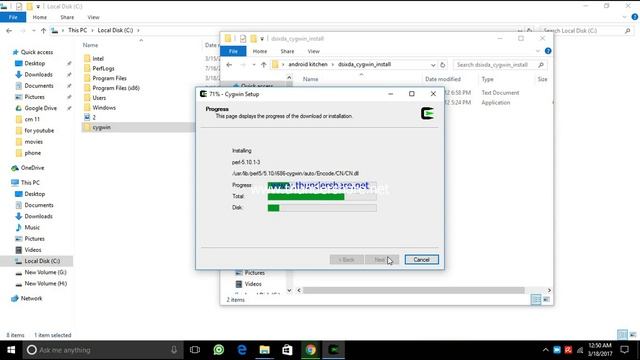Show hidden system tray icons
Viewport: 640px width, 360px height.
(545, 350)
